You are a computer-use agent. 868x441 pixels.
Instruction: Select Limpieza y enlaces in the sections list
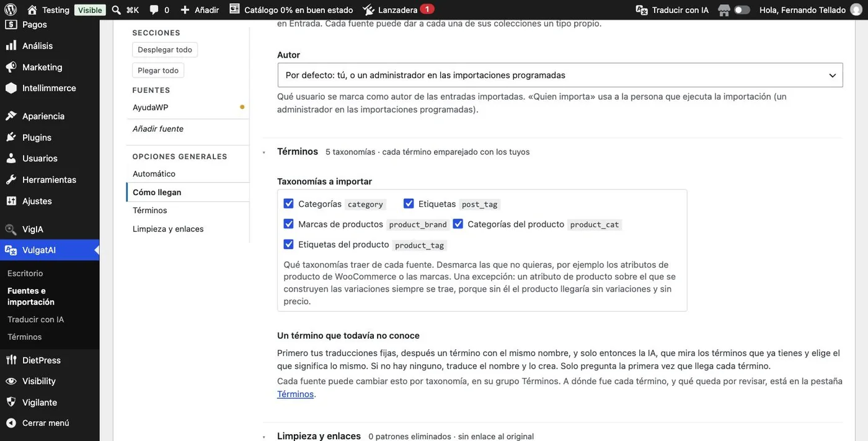[168, 229]
